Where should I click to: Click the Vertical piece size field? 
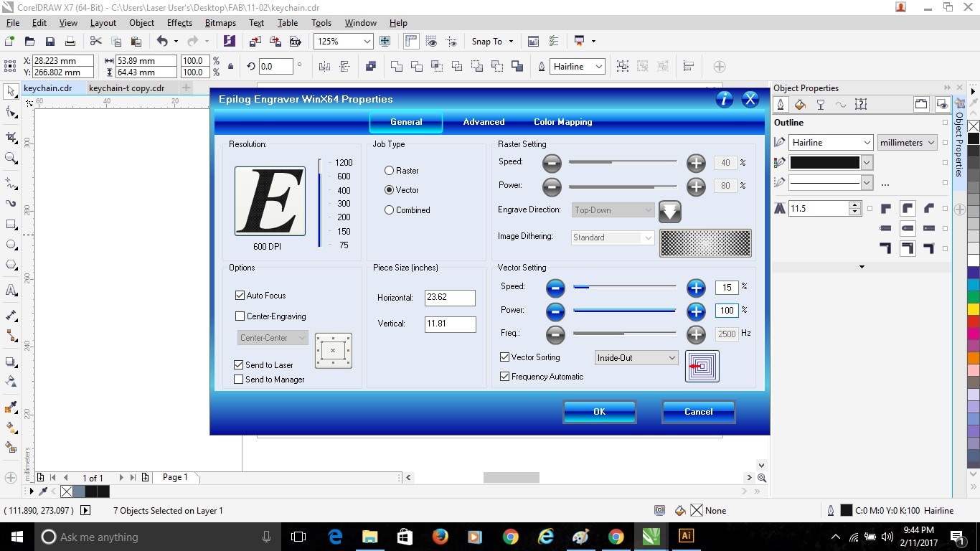(450, 324)
